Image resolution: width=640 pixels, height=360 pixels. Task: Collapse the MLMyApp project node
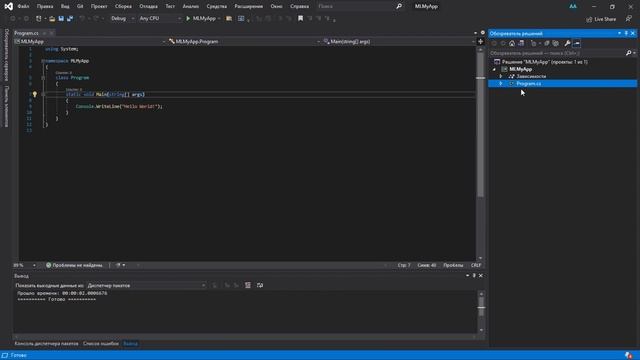click(x=494, y=69)
